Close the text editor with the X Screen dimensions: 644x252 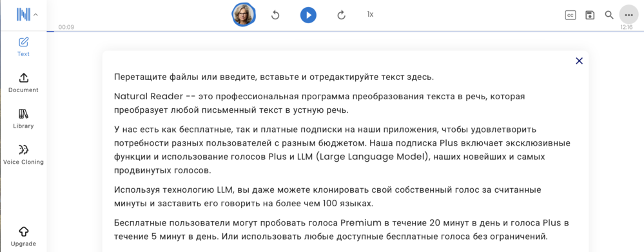coord(579,61)
